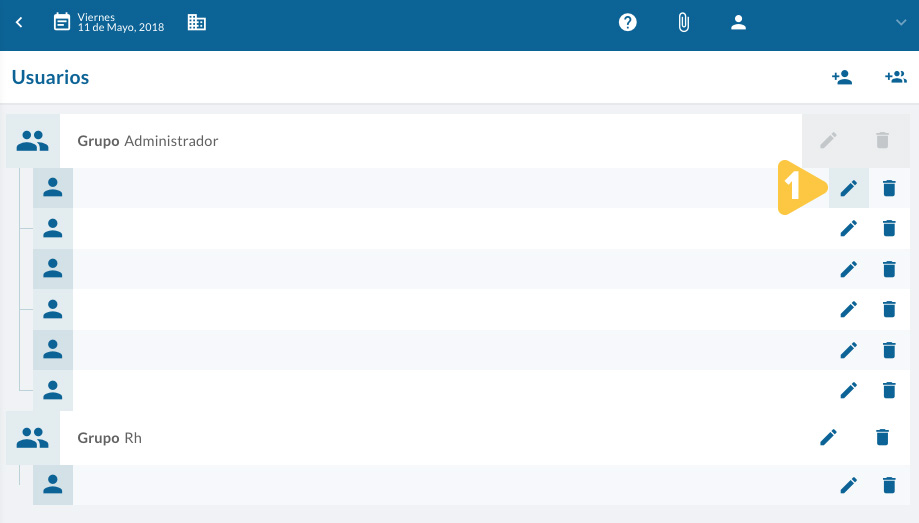Select fourth user avatar in Grupo Administrador
This screenshot has width=919, height=523.
click(53, 309)
